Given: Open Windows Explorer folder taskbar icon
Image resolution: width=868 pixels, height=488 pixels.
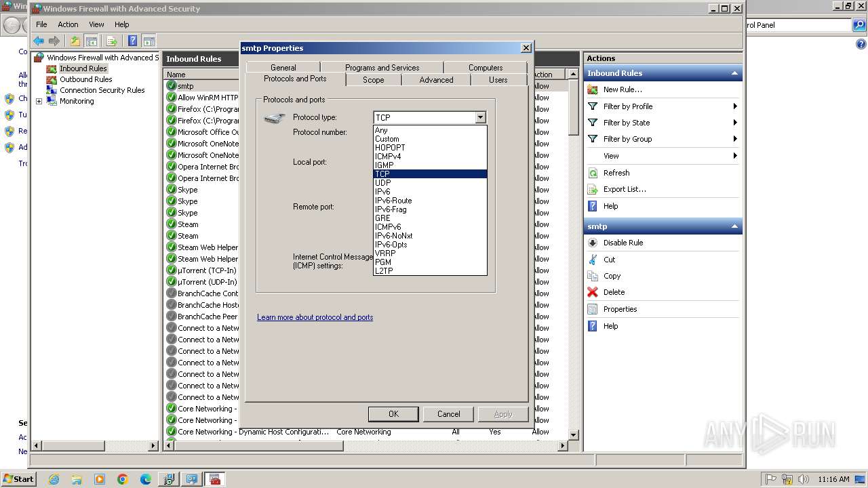Looking at the screenshot, I should click(77, 479).
